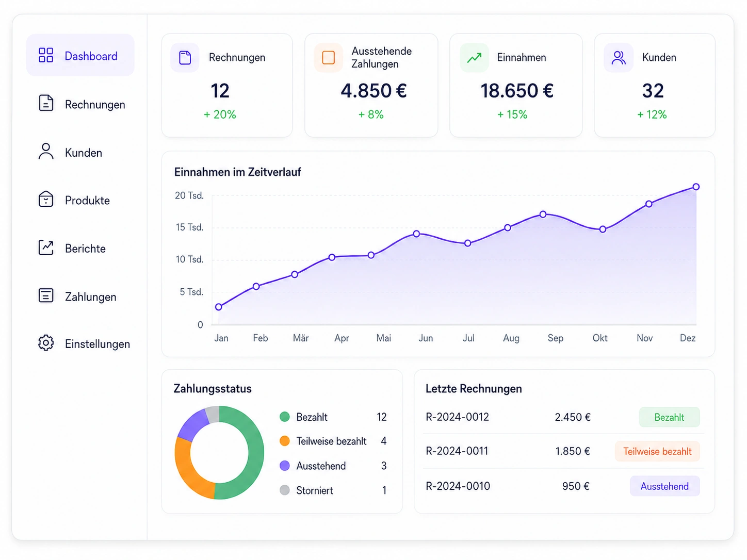Click the purple Ausstehend legend dot
The height and width of the screenshot is (560, 747).
pyautogui.click(x=285, y=466)
